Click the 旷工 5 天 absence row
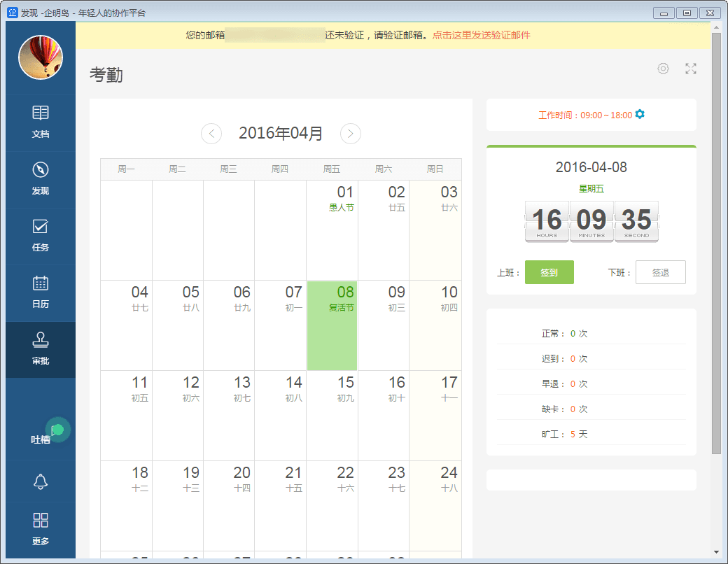 coord(591,434)
